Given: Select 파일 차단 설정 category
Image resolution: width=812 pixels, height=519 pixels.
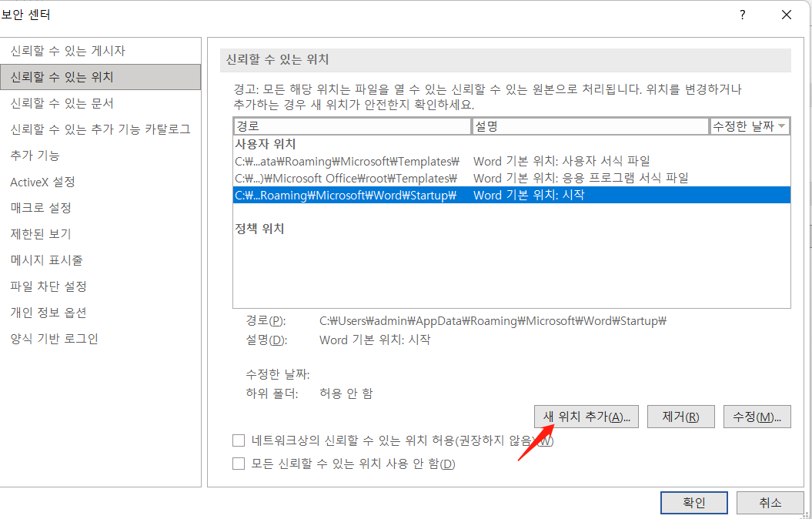Looking at the screenshot, I should point(54,286).
